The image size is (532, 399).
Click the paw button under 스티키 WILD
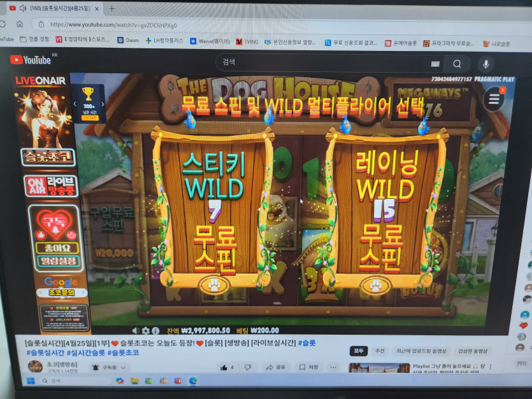[213, 286]
